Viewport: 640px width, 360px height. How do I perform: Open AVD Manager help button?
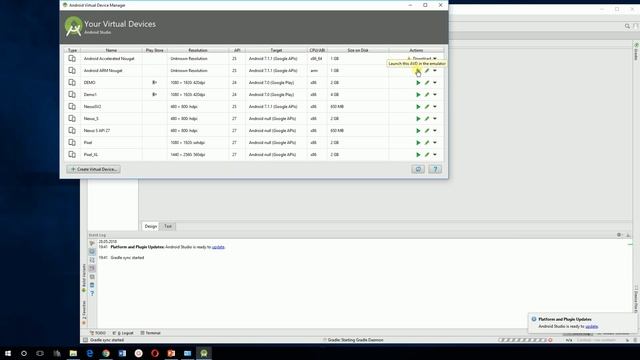point(435,169)
